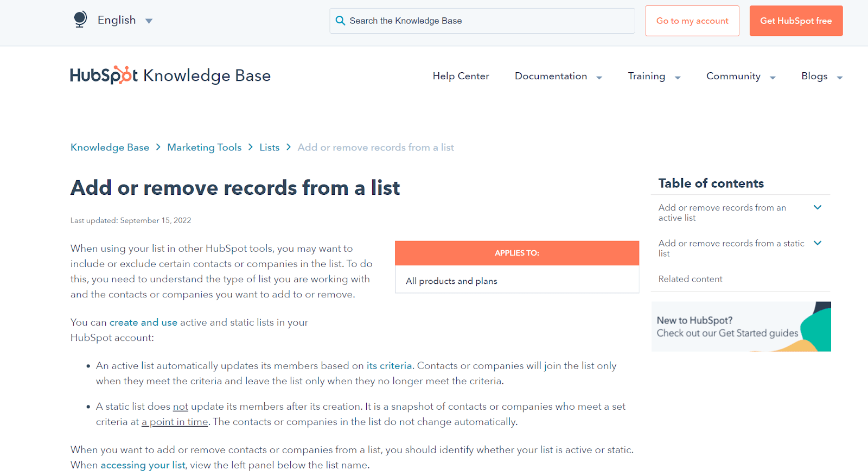
Task: Go to Help Center
Action: click(461, 77)
